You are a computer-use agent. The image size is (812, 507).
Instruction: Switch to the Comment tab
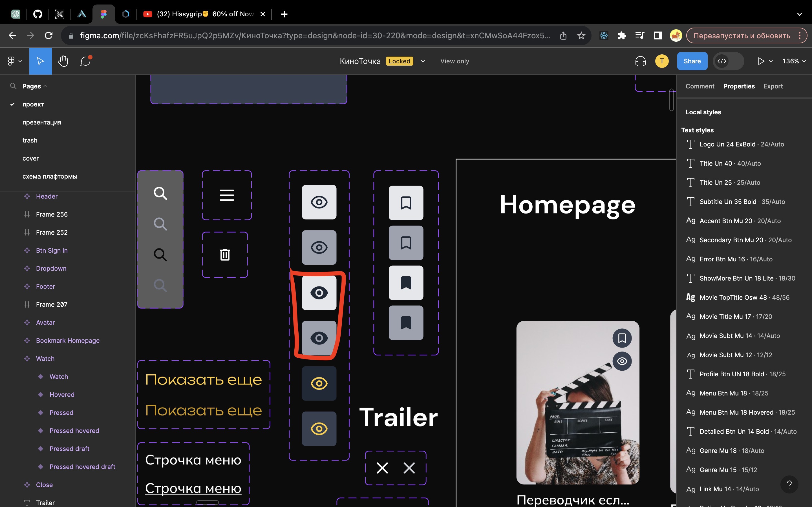click(x=700, y=86)
